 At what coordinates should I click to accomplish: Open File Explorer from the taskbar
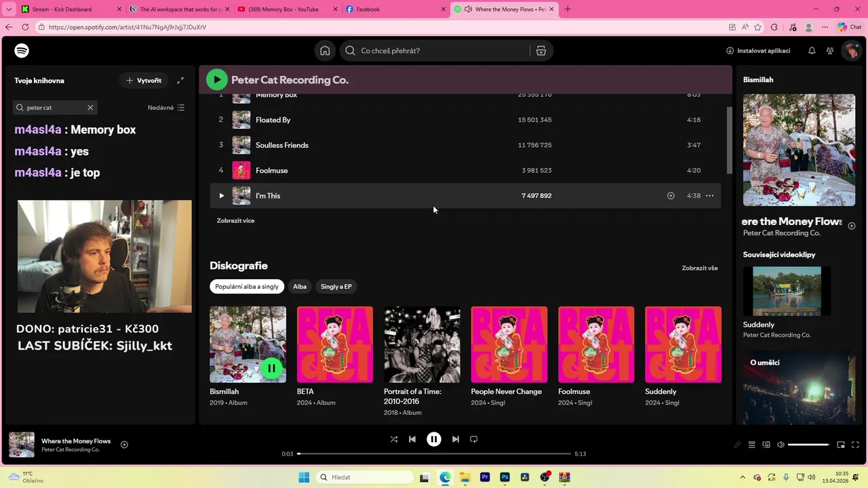coord(465,477)
